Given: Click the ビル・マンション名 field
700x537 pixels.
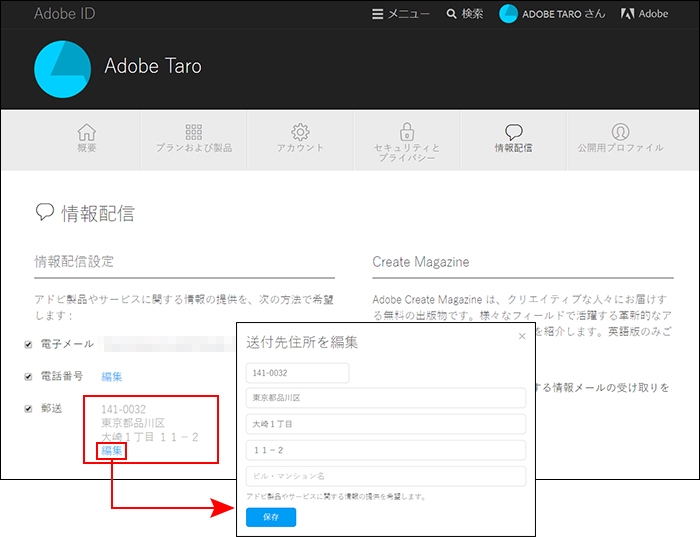Looking at the screenshot, I should tap(386, 476).
